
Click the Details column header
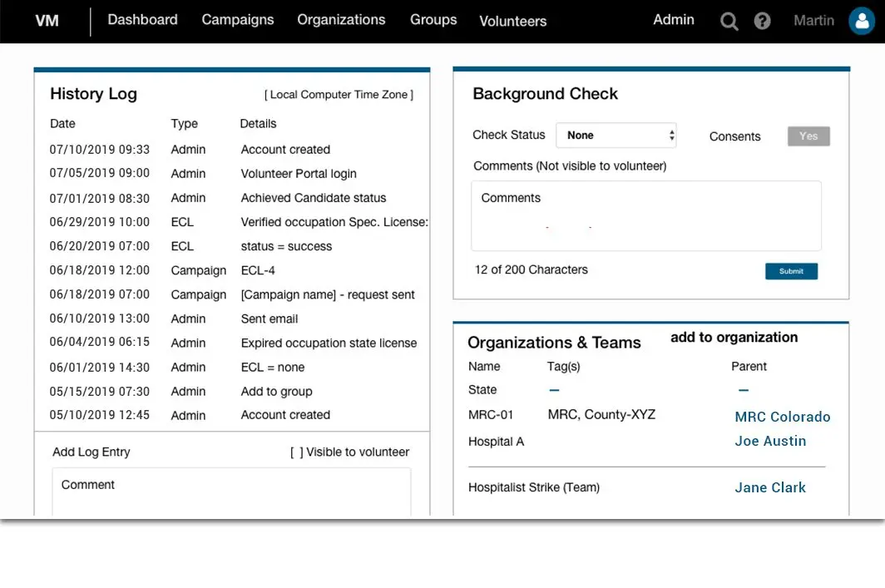click(258, 124)
